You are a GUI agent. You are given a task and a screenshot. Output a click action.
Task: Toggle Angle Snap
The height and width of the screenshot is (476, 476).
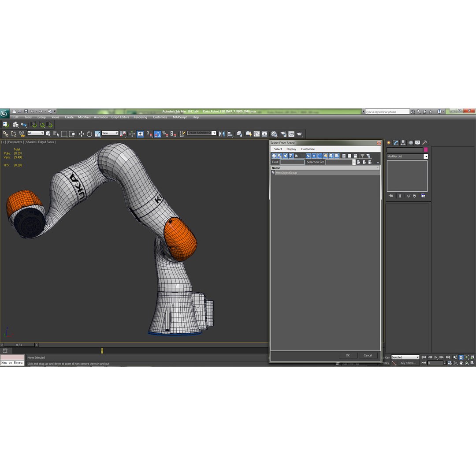coord(157,134)
